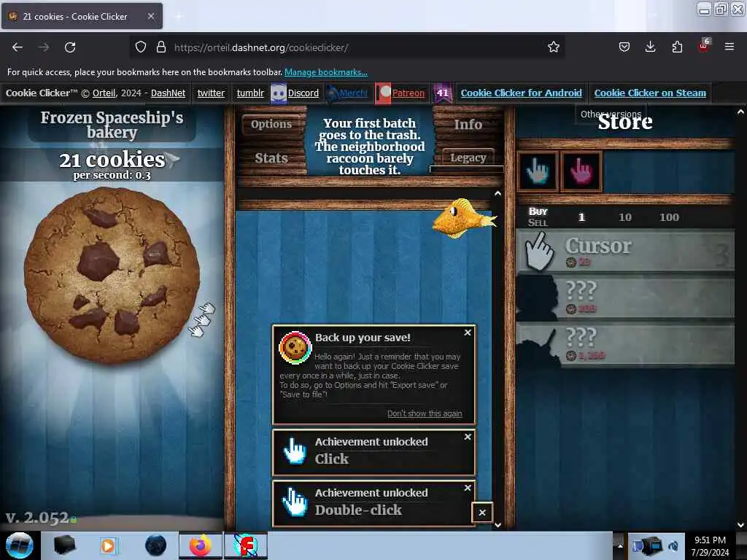Viewport: 747px width, 560px height.
Task: Click the big chocolate chip cookie
Action: [x=112, y=275]
